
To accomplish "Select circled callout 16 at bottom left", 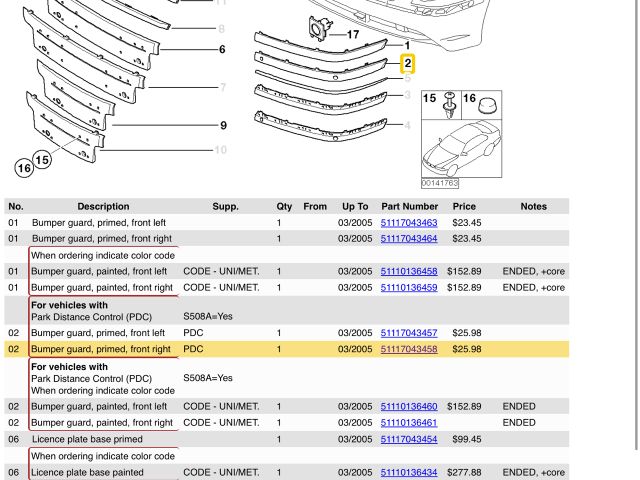I will 22,166.
